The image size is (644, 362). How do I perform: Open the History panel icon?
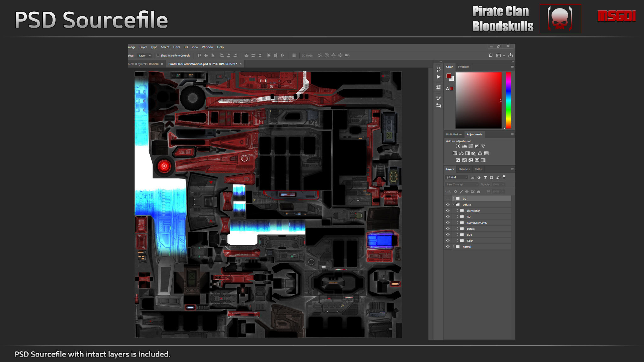[438, 69]
